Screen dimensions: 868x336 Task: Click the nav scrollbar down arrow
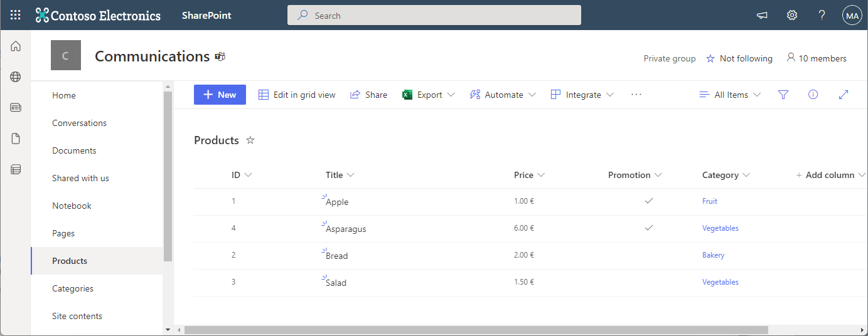click(x=168, y=329)
